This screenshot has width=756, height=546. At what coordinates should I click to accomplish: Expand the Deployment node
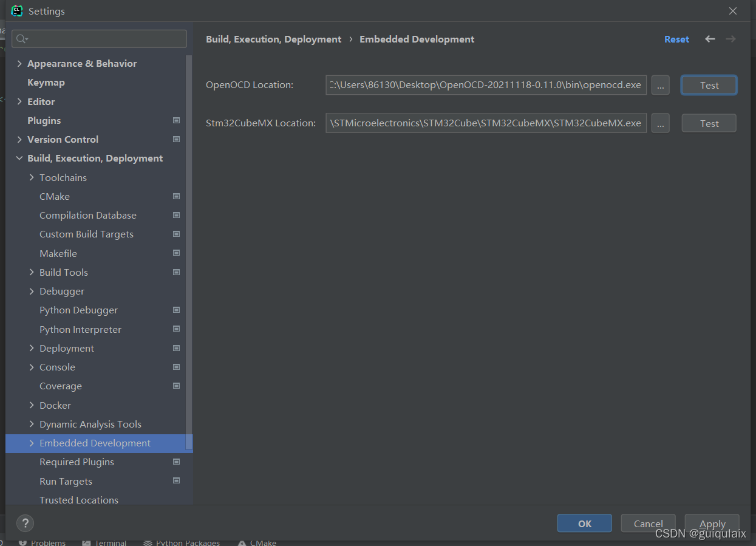[x=32, y=348]
